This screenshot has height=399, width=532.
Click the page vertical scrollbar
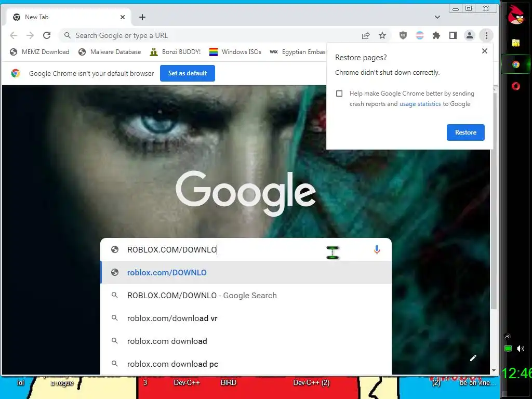[494, 200]
